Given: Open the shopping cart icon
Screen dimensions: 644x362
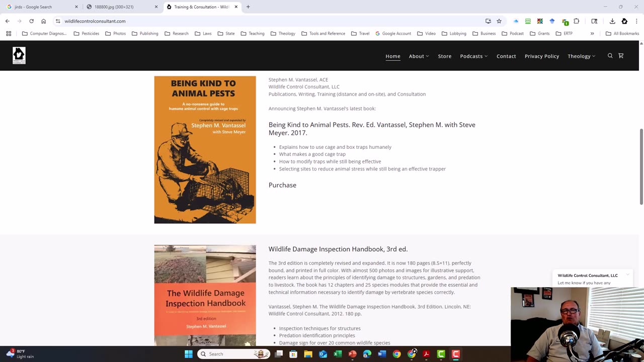Looking at the screenshot, I should [621, 56].
